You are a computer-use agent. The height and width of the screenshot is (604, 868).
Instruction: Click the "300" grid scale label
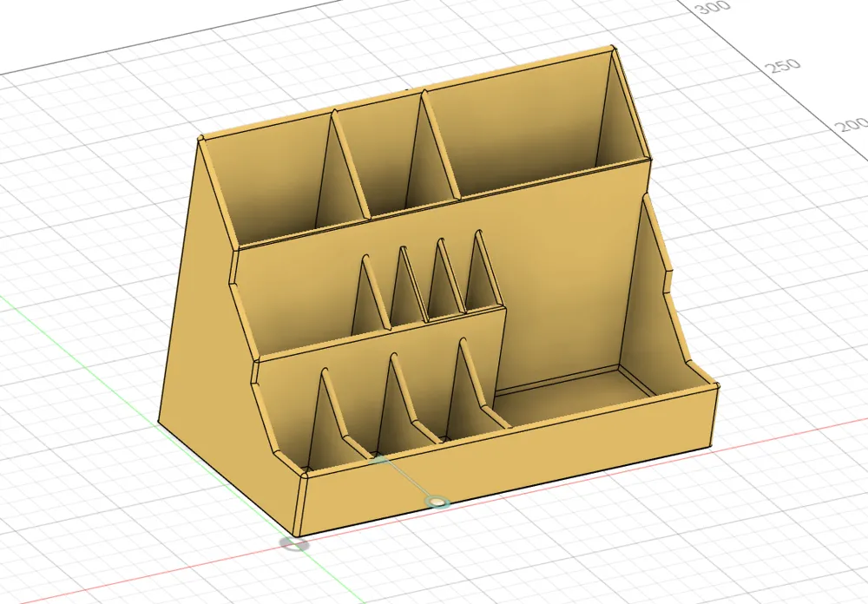coord(713,8)
